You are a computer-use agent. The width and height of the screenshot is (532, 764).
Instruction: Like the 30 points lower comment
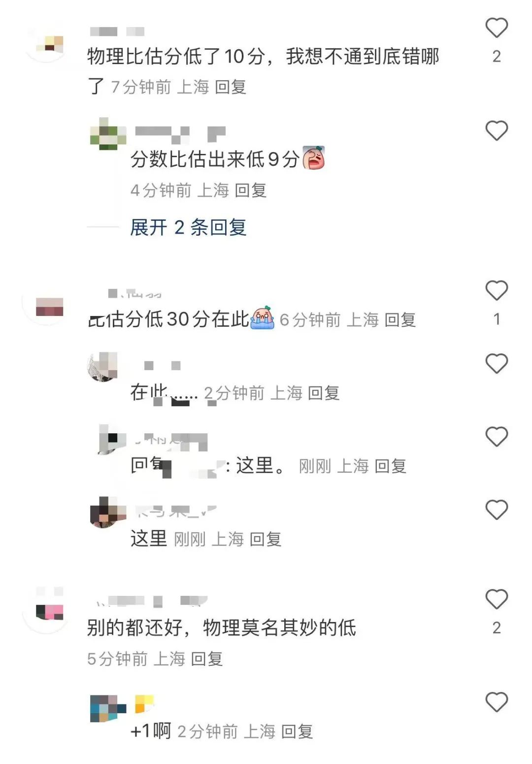point(497,290)
